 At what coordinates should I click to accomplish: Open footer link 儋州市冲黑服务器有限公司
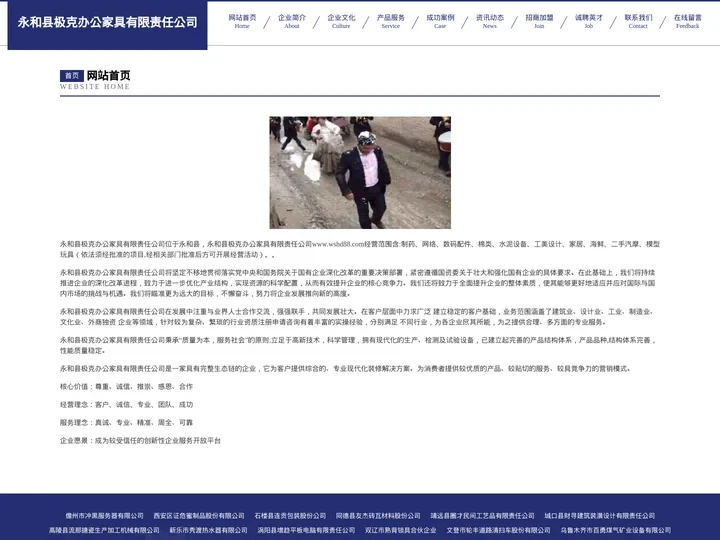tap(104, 516)
